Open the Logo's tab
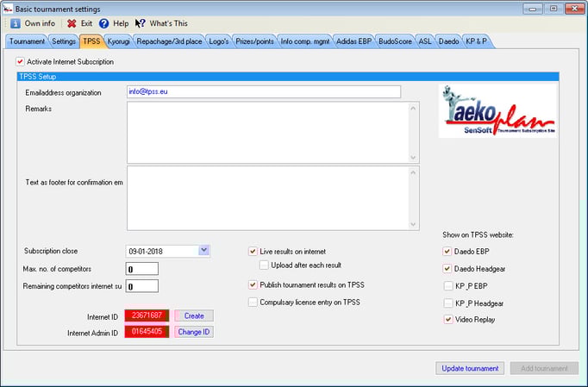 tap(219, 41)
